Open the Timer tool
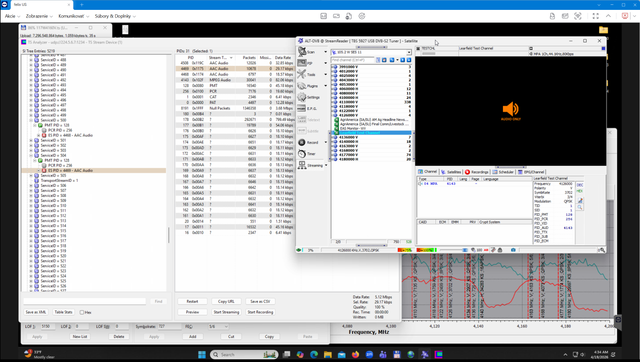Image resolution: width=640 pixels, height=362 pixels. (x=307, y=154)
